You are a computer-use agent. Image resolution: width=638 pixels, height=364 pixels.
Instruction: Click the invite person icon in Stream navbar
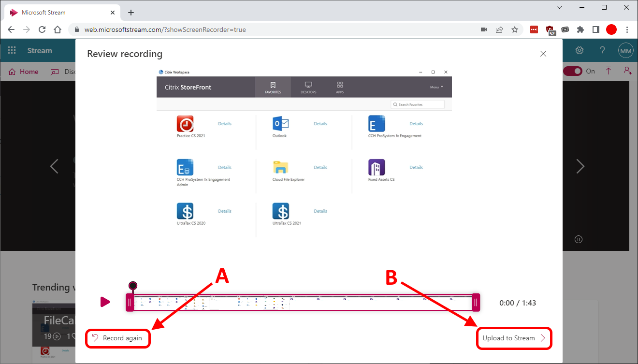coord(627,71)
